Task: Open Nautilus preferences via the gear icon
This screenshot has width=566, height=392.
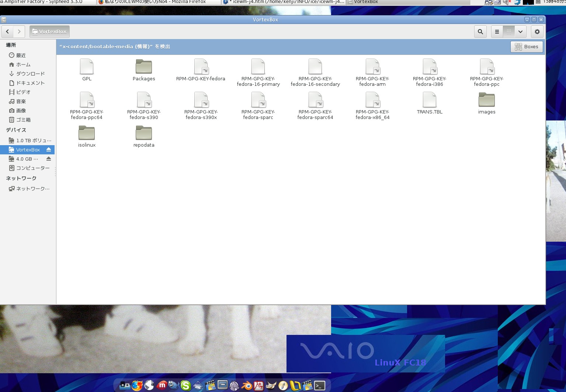Action: tap(537, 32)
